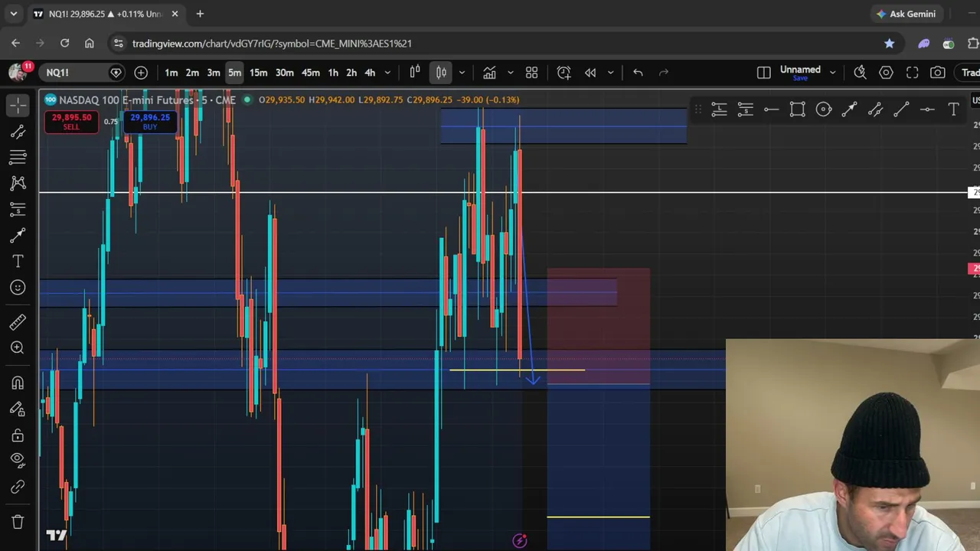
Task: Enter fullscreen chart mode
Action: pyautogui.click(x=912, y=73)
